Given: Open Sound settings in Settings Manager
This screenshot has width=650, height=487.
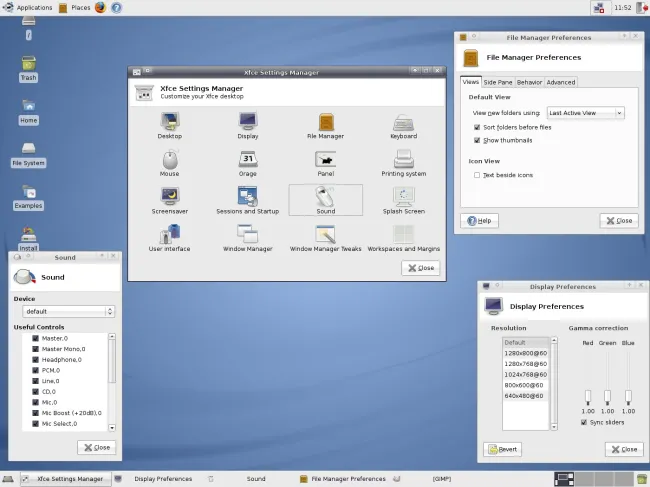Looking at the screenshot, I should [326, 200].
